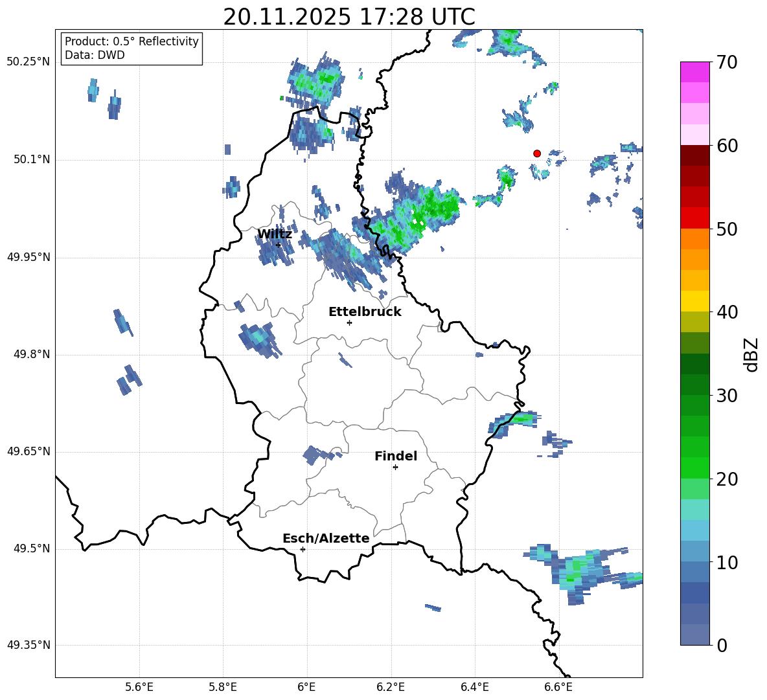Click the bright green 20 dBZ colorbar segment

click(694, 468)
